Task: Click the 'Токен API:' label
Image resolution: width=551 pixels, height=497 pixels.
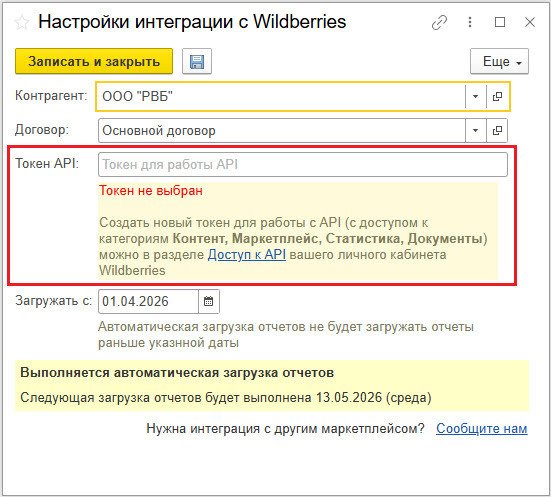Action: [x=47, y=163]
